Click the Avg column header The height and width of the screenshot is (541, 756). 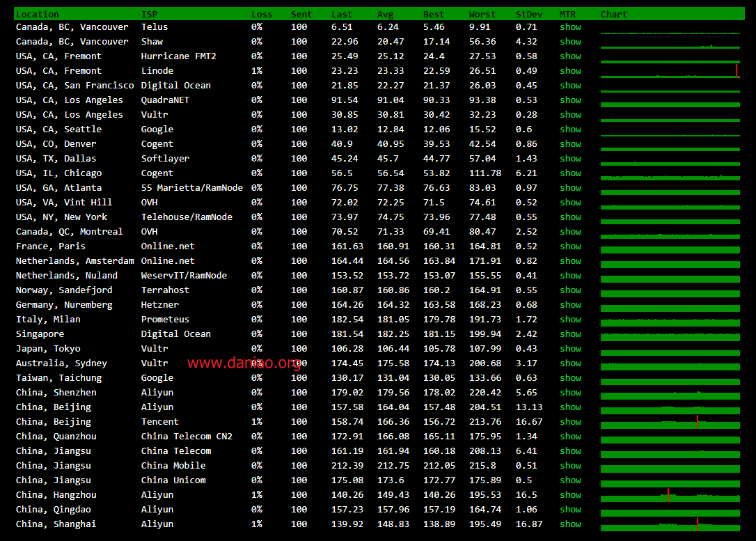point(385,15)
